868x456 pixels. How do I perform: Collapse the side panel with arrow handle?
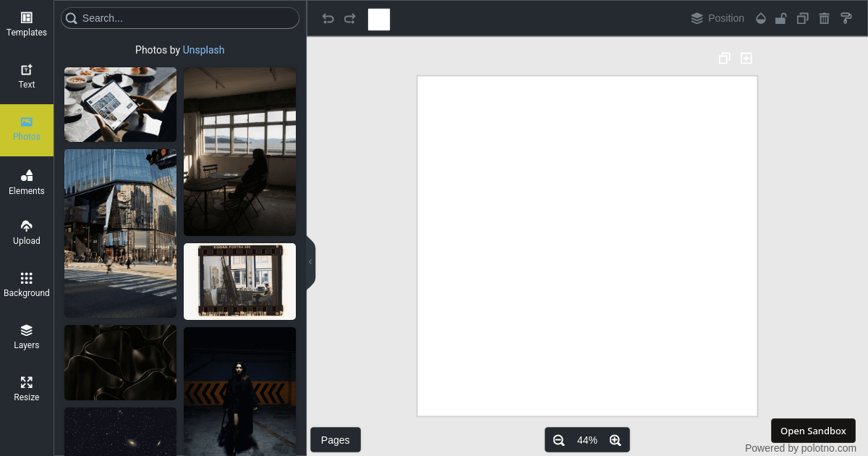pos(310,262)
